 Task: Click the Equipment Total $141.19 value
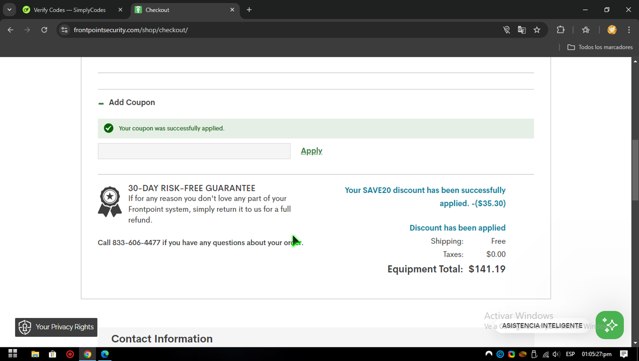[x=487, y=269]
